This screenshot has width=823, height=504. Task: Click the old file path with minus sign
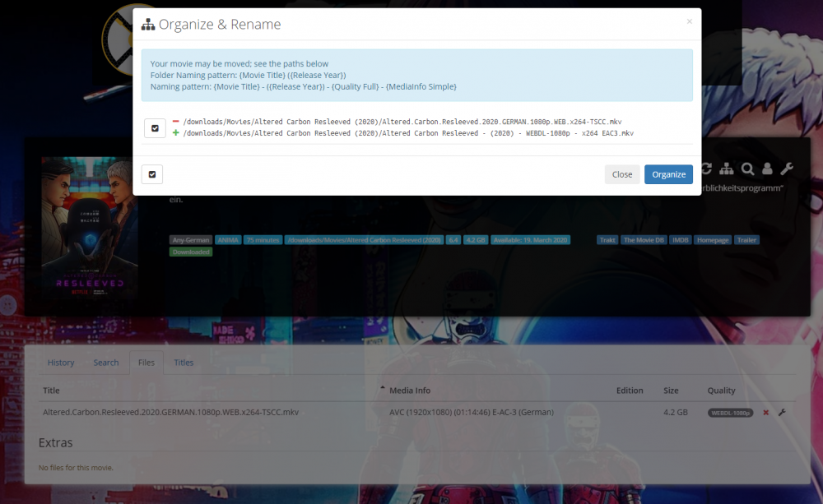click(402, 122)
